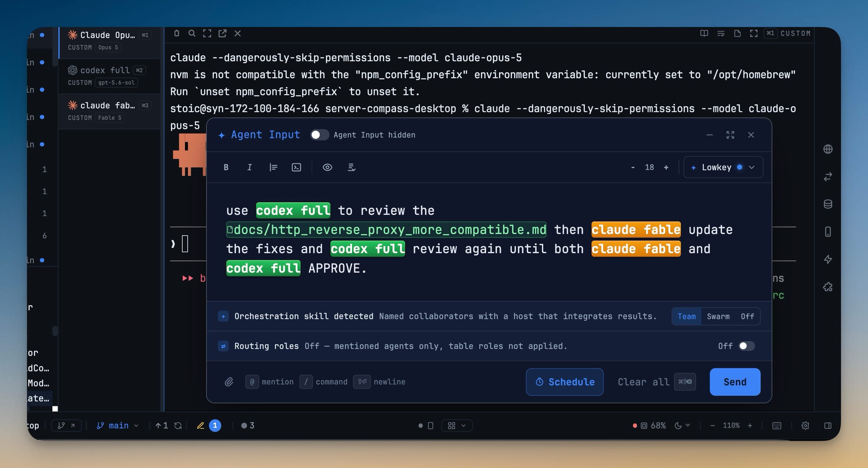
Task: Decrease font size with the minus button
Action: pyautogui.click(x=632, y=167)
